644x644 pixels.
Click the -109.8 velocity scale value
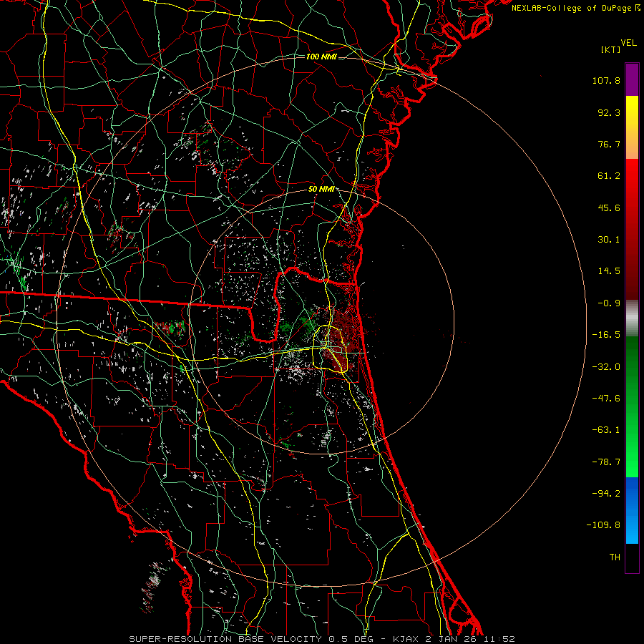click(x=603, y=525)
